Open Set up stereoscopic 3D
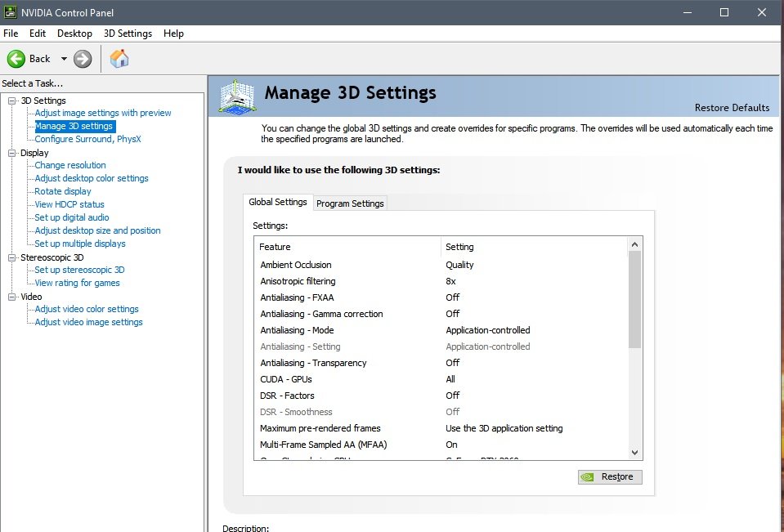This screenshot has height=532, width=784. [x=79, y=270]
